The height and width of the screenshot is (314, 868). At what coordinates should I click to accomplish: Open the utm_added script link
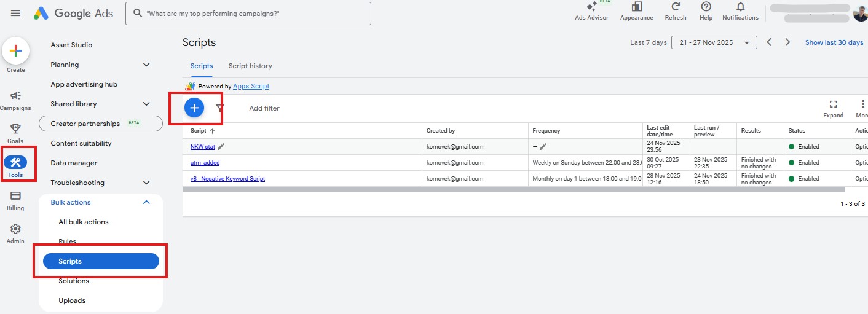pyautogui.click(x=205, y=163)
